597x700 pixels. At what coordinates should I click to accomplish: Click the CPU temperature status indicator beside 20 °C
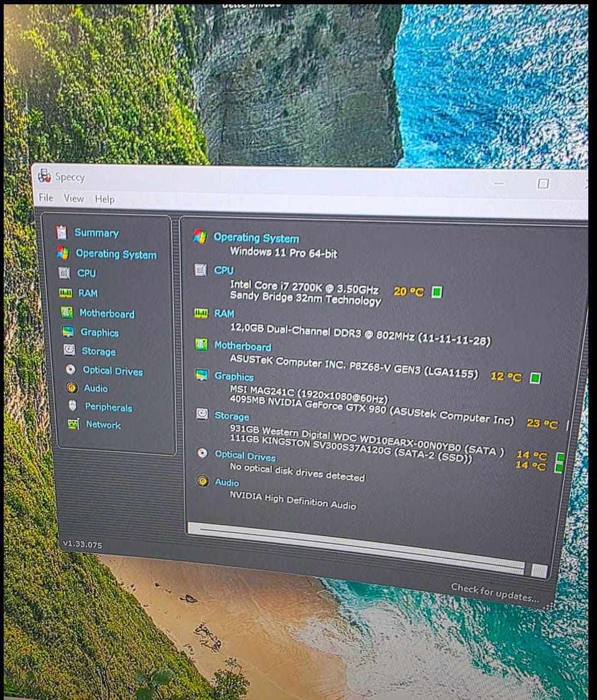(x=437, y=292)
